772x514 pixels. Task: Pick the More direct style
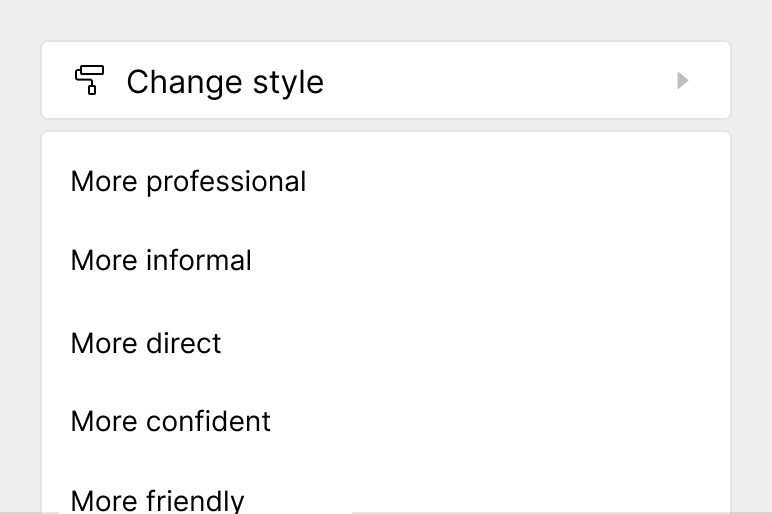(146, 343)
